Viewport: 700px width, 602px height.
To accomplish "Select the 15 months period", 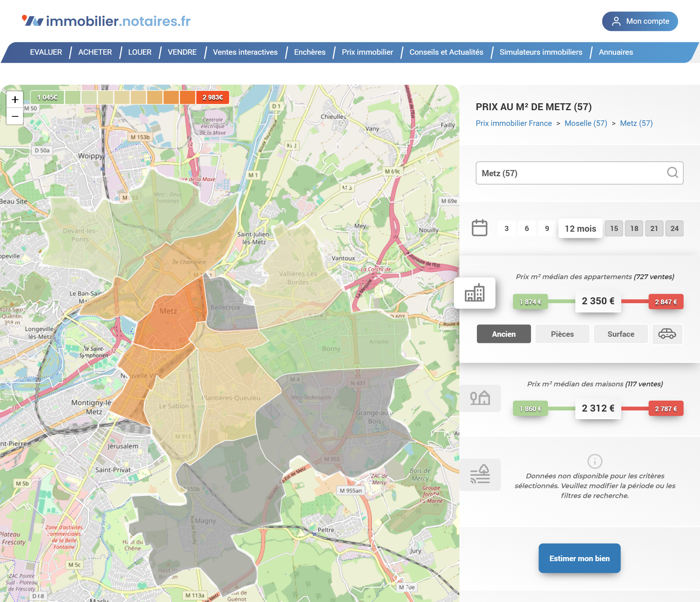I will (614, 228).
